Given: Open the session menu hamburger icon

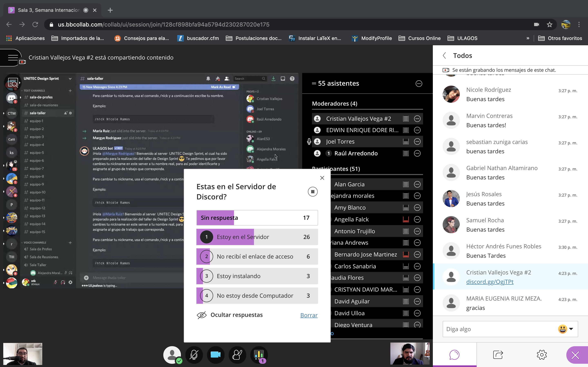Looking at the screenshot, I should pos(13,57).
